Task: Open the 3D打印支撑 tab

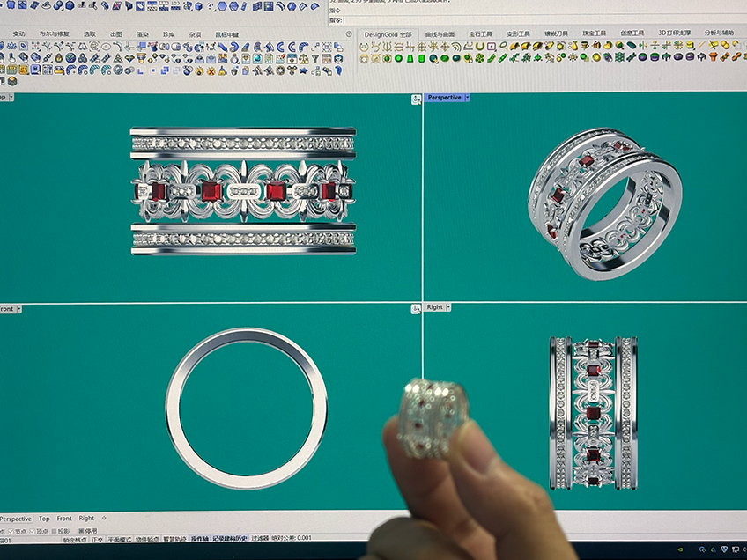Action: 674,33
